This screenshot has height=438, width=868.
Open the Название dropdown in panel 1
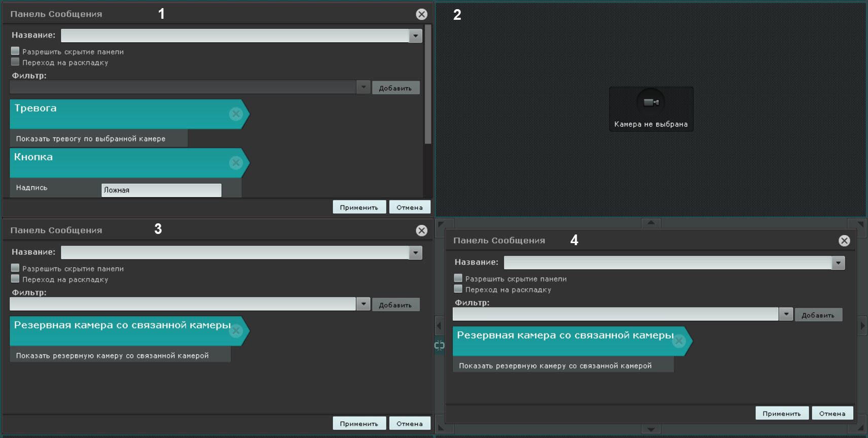[x=416, y=36]
